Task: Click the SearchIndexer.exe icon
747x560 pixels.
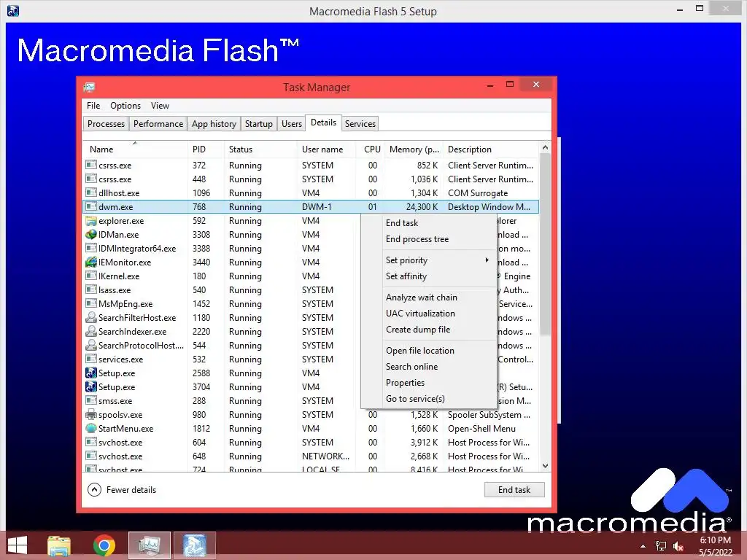Action: pyautogui.click(x=91, y=332)
